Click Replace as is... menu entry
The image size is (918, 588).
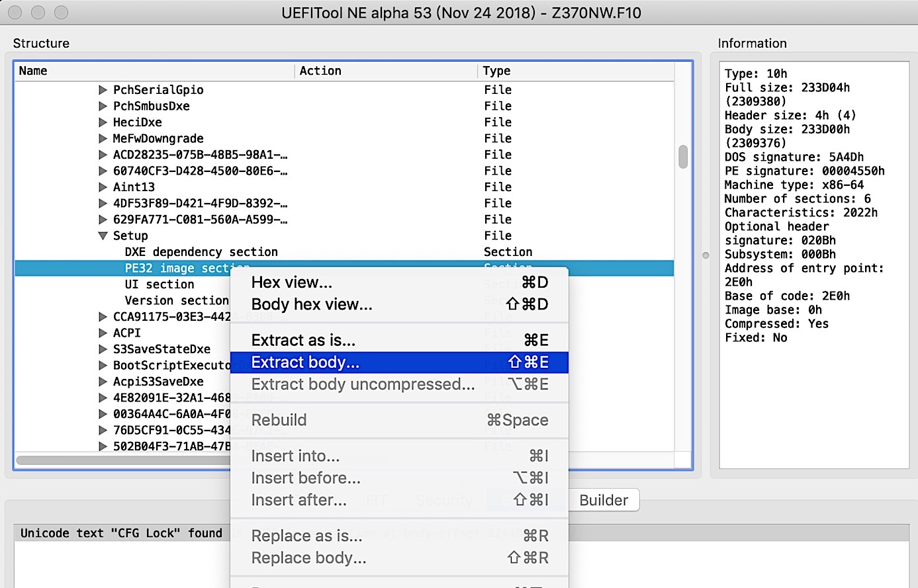pyautogui.click(x=399, y=536)
